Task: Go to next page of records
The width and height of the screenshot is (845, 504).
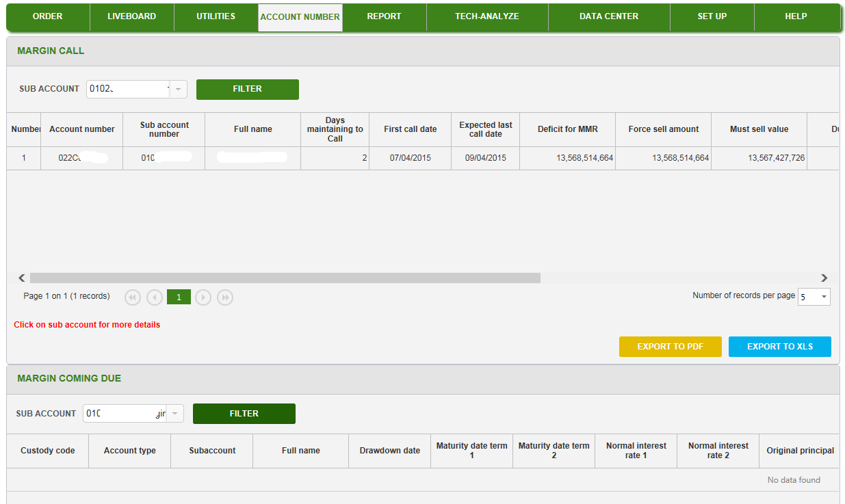Action: (x=203, y=297)
